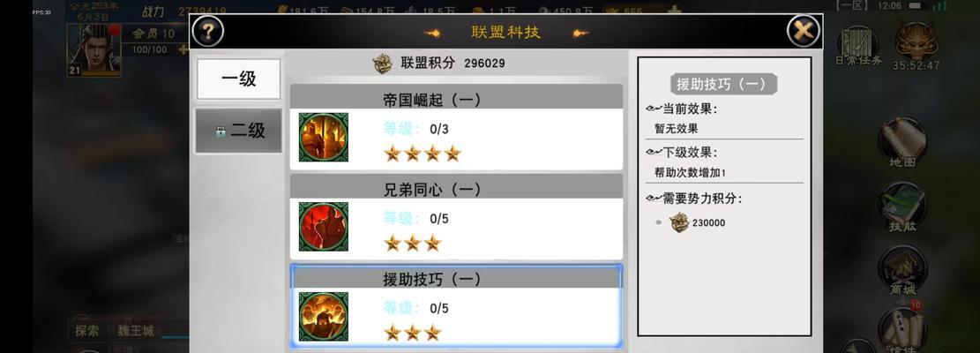Click the player avatar portrait
980x353 pixels.
pyautogui.click(x=94, y=50)
